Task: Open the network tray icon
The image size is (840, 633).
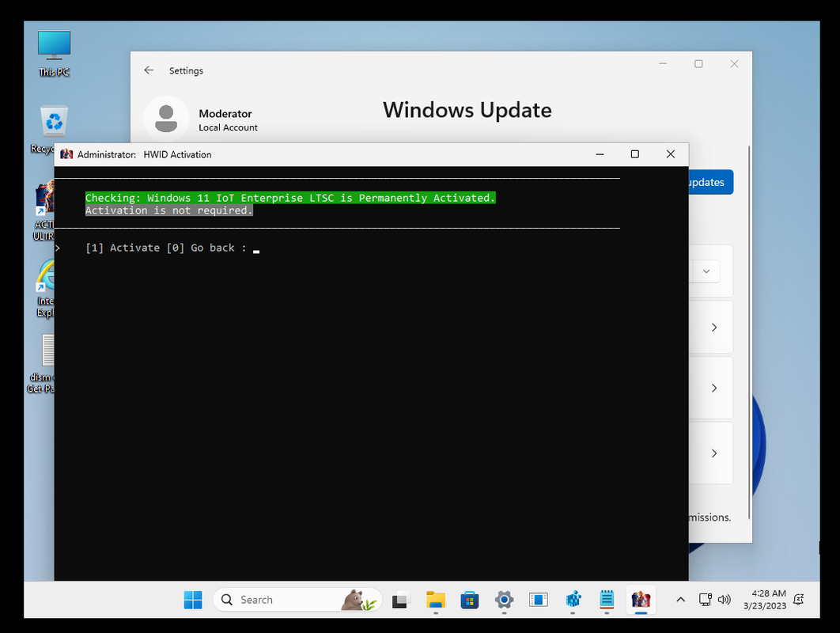Action: coord(705,600)
